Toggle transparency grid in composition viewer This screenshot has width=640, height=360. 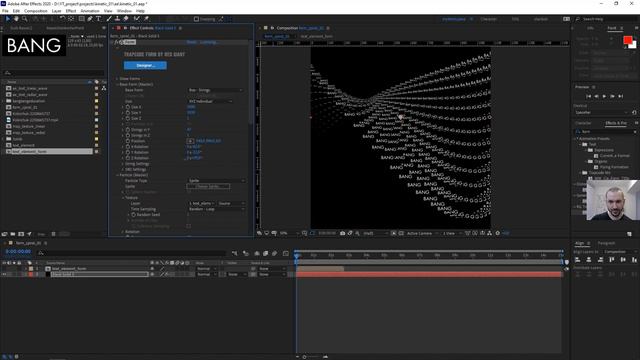(x=401, y=233)
